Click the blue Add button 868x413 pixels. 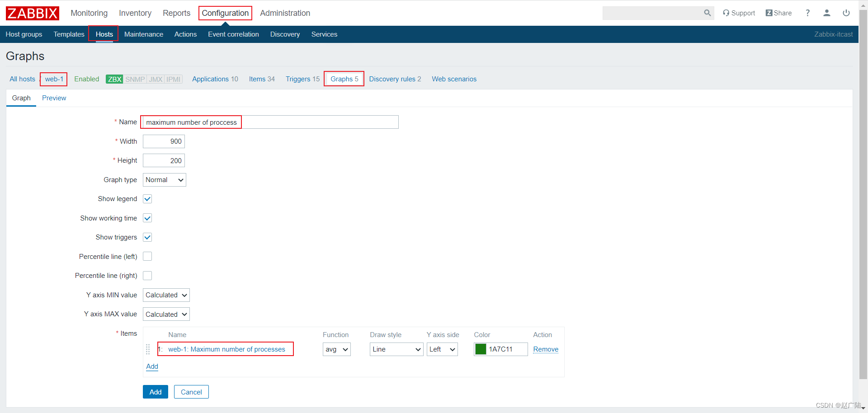(156, 392)
